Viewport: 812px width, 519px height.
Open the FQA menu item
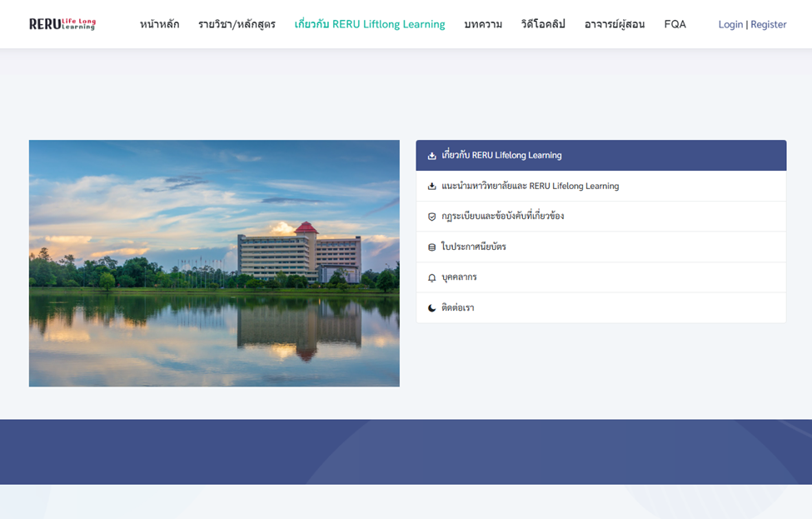(x=675, y=24)
